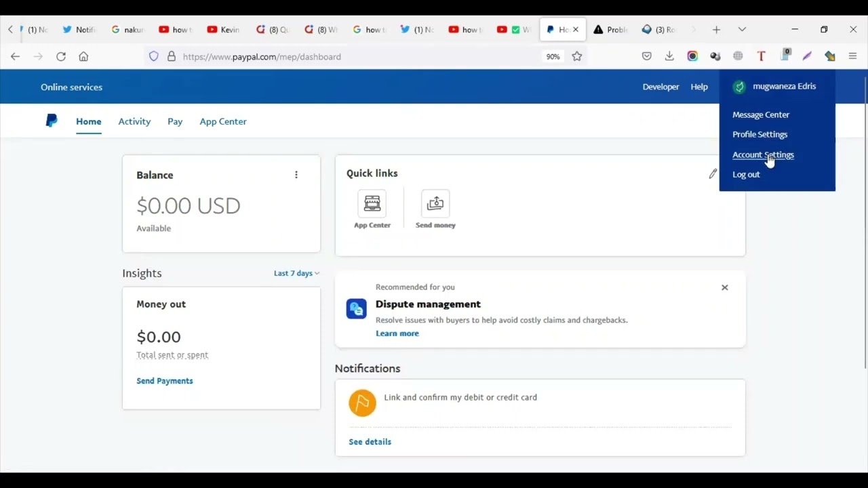Click the colorful circle extension icon
Screen dimensions: 868x488
pyautogui.click(x=692, y=56)
